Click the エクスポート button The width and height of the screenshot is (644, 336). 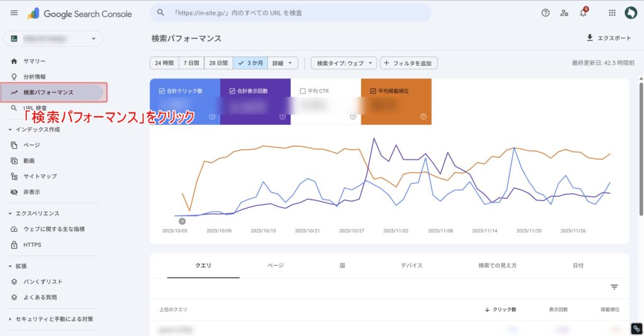[609, 38]
